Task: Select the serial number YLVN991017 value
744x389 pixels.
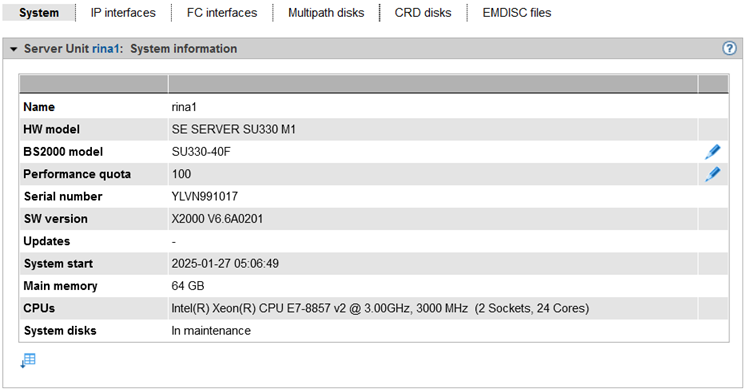Action: (205, 196)
